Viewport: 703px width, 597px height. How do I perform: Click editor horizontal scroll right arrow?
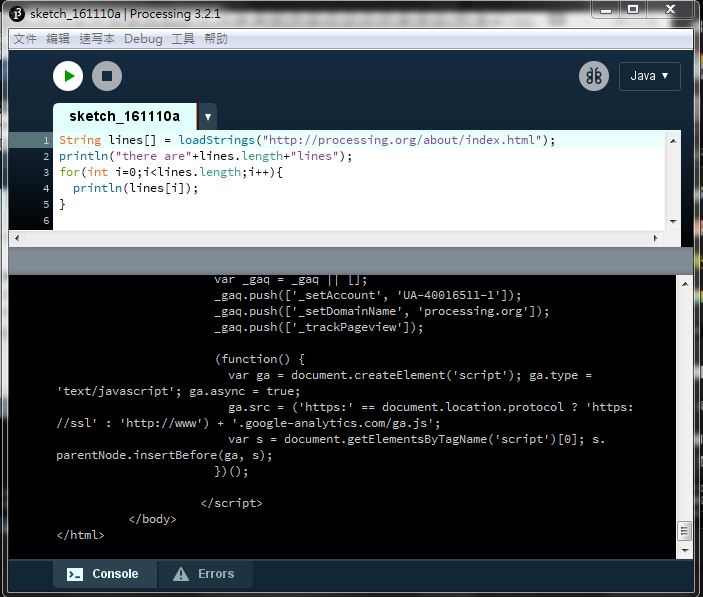click(x=655, y=238)
